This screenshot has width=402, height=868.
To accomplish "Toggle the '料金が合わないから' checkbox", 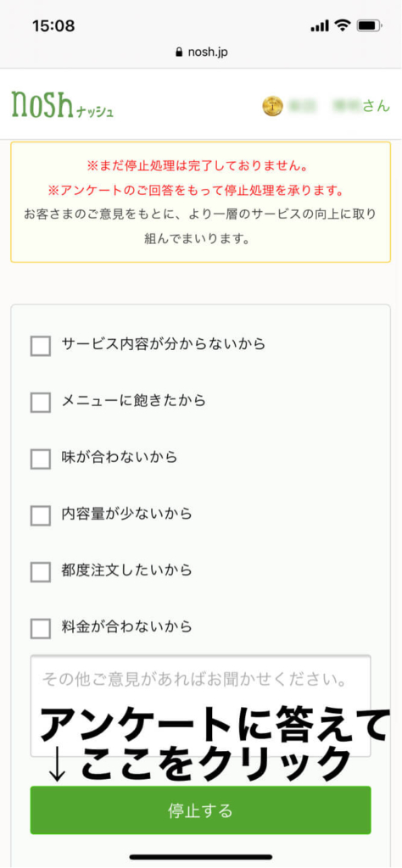I will 41,628.
